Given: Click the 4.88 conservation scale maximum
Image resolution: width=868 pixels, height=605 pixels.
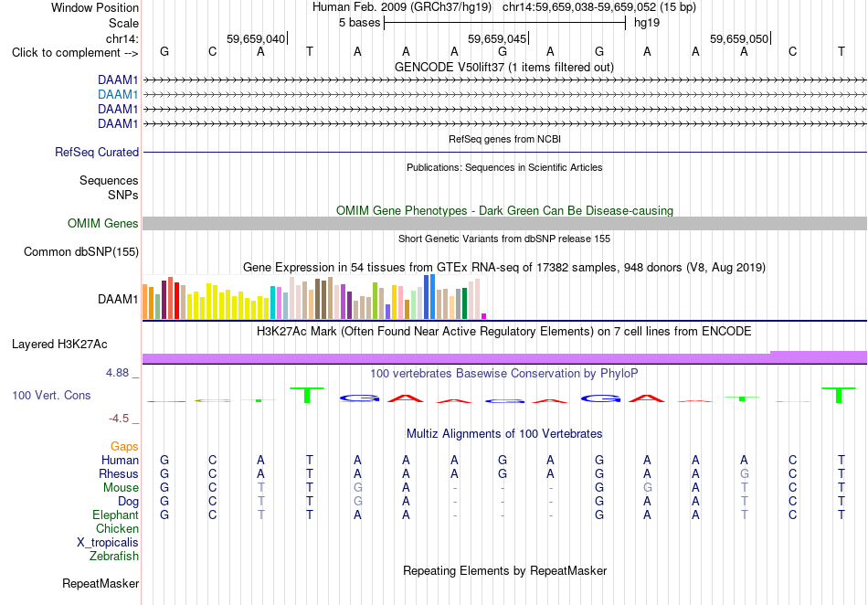Looking at the screenshot, I should pos(117,373).
